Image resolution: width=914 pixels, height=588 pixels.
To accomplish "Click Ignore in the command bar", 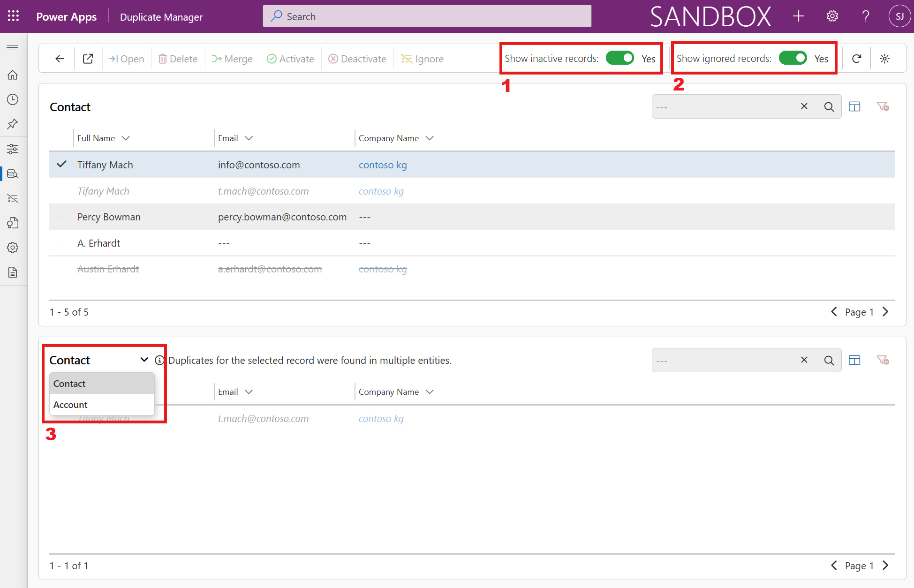I will pos(422,59).
